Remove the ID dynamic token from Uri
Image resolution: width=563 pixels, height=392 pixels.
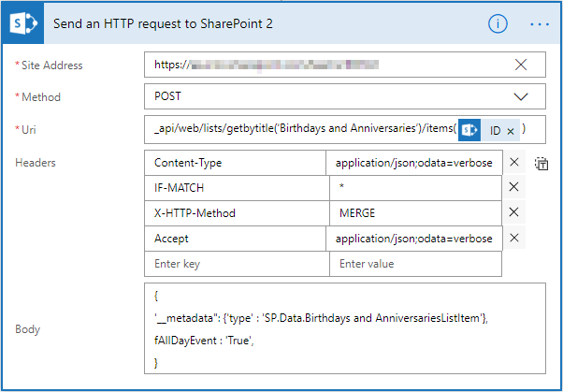click(x=511, y=132)
